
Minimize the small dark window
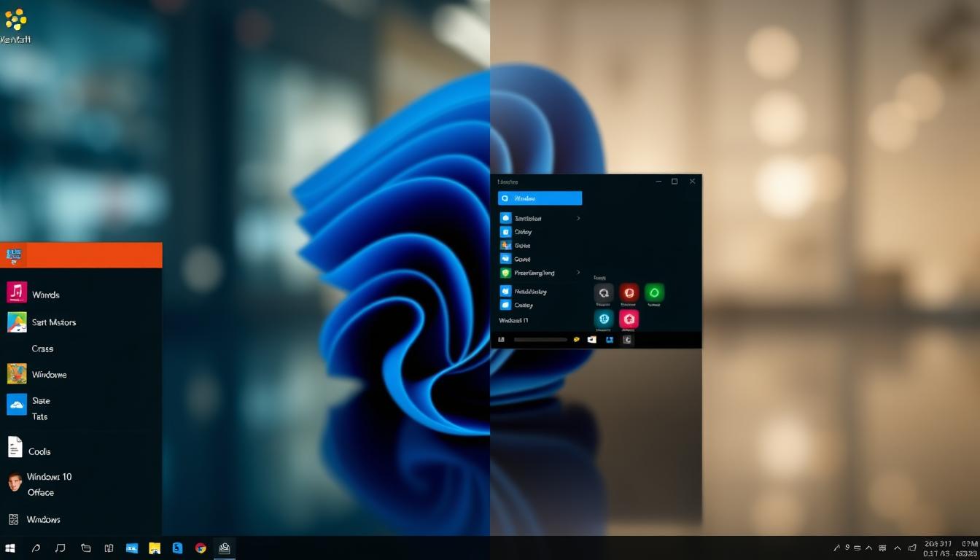point(659,182)
